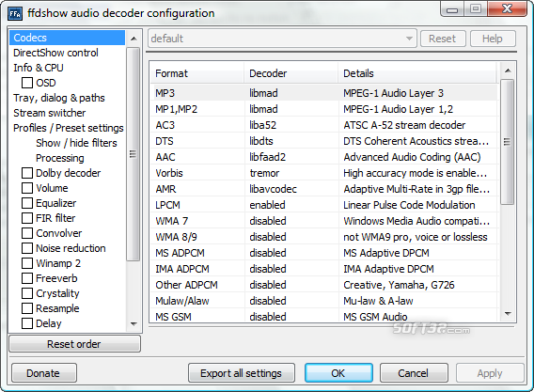The height and width of the screenshot is (392, 534).
Task: Click libdts decoder for DTS
Action: (x=261, y=141)
